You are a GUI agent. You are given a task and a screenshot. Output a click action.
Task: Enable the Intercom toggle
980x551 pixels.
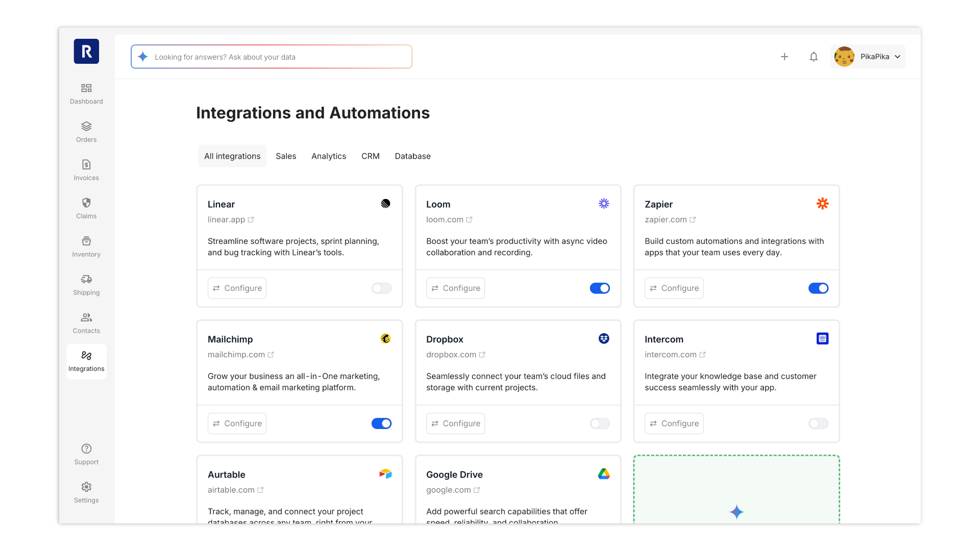pos(818,423)
